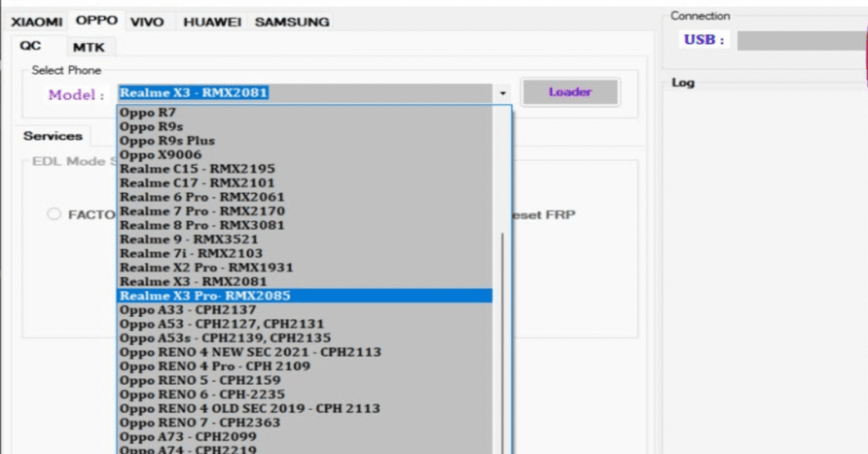Image resolution: width=868 pixels, height=454 pixels.
Task: Click the Loader button
Action: [x=570, y=92]
